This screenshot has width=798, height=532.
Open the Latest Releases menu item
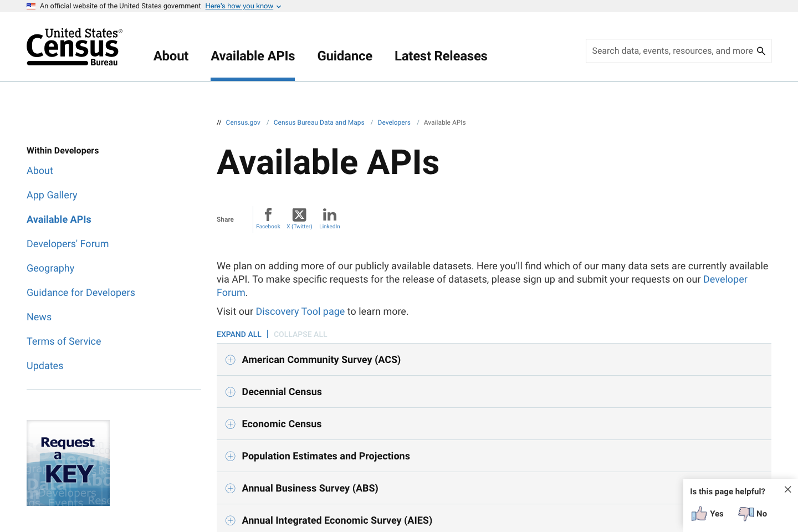pos(441,56)
